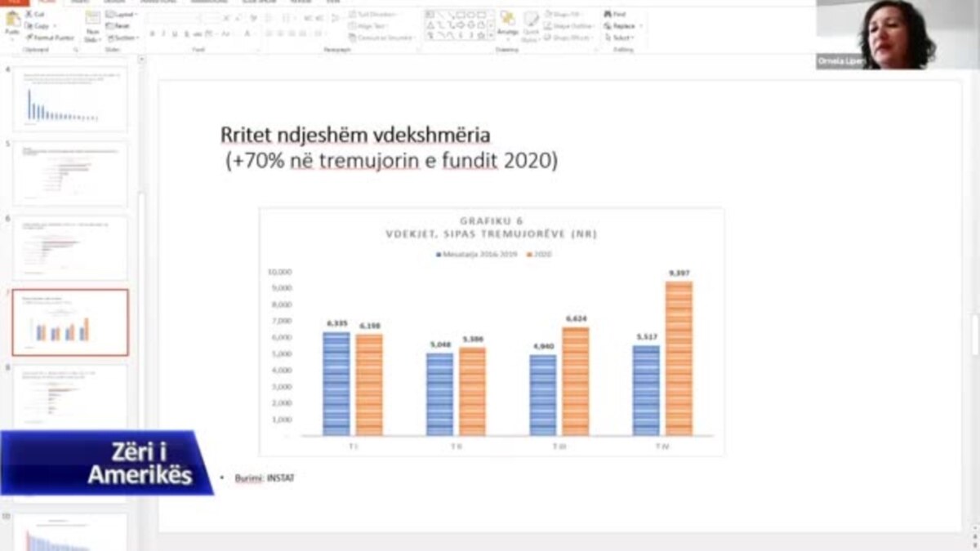The width and height of the screenshot is (980, 551).
Task: Activate the Format Painter tool
Action: click(x=51, y=37)
